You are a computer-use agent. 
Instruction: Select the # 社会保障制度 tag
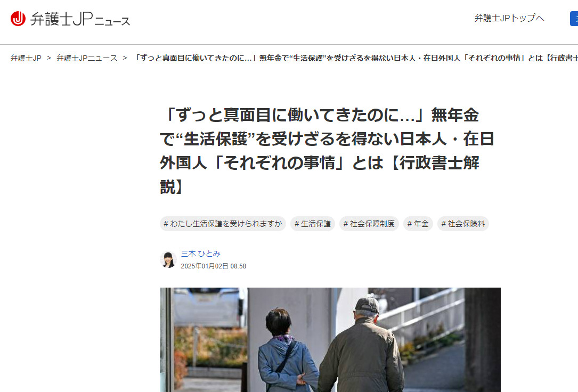click(x=369, y=224)
